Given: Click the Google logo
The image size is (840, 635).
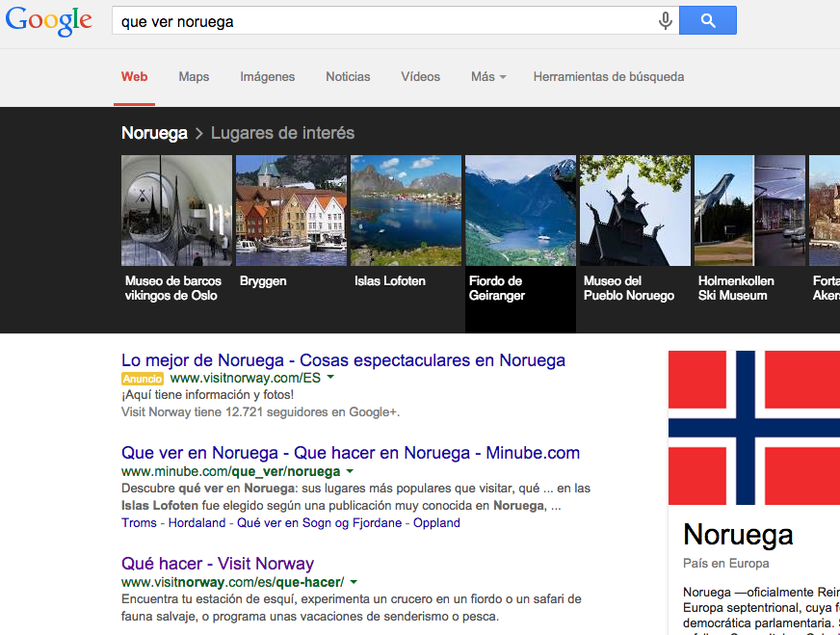Looking at the screenshot, I should (x=48, y=19).
